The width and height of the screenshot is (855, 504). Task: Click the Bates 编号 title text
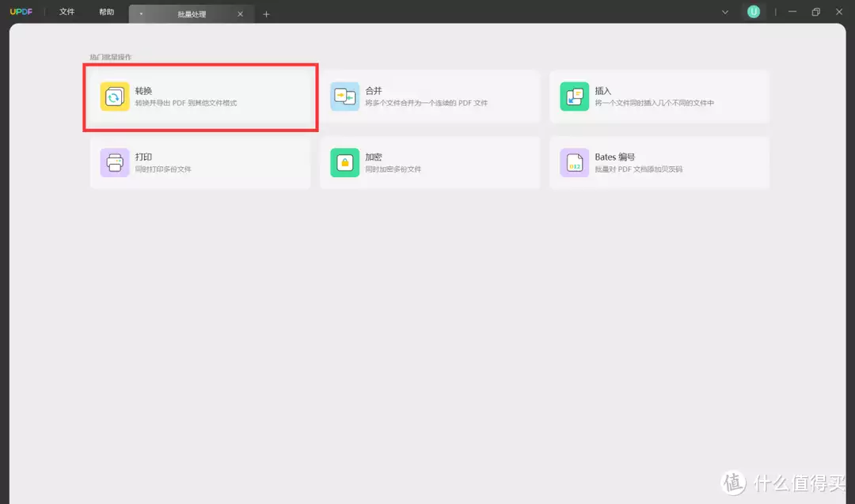pyautogui.click(x=615, y=157)
